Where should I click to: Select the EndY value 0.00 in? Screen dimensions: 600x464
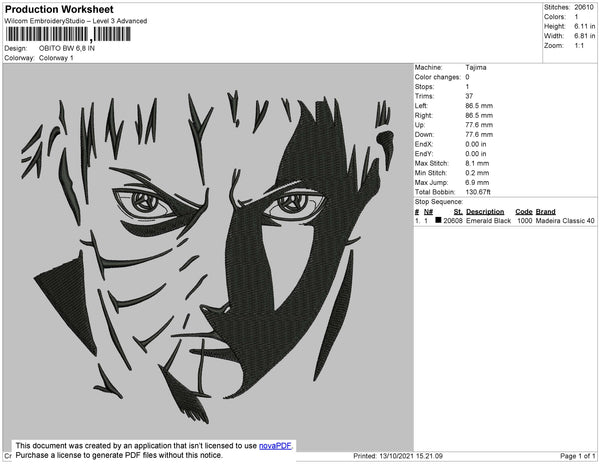(476, 154)
